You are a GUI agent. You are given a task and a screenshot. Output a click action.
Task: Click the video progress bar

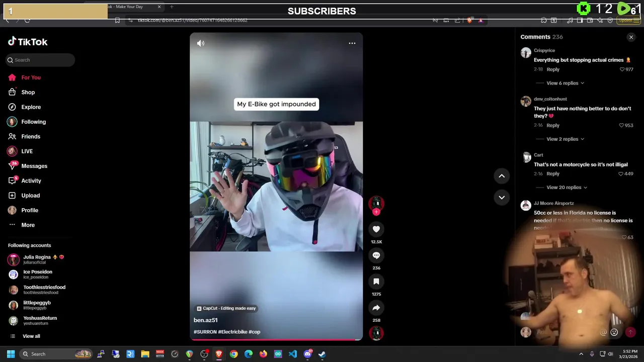[x=276, y=339]
